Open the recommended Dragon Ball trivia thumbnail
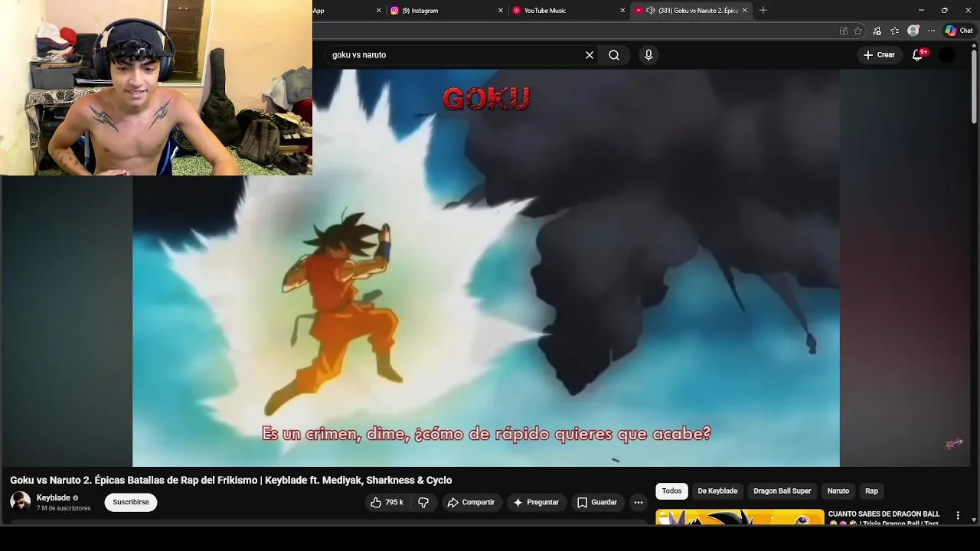 740,517
